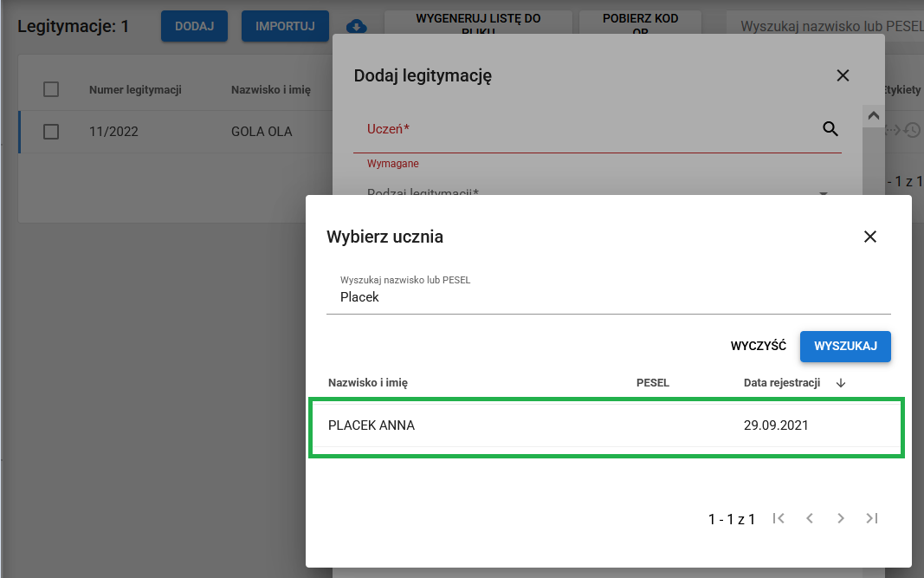Open student search via magnifier in Uczeń field
Viewport: 924px width, 578px height.
830,128
